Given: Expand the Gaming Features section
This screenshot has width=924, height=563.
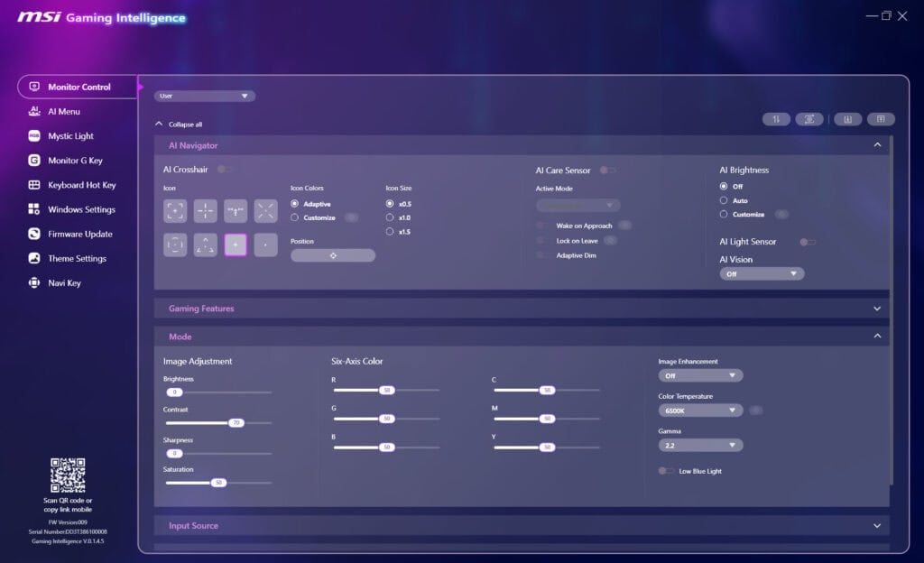Looking at the screenshot, I should [x=522, y=309].
